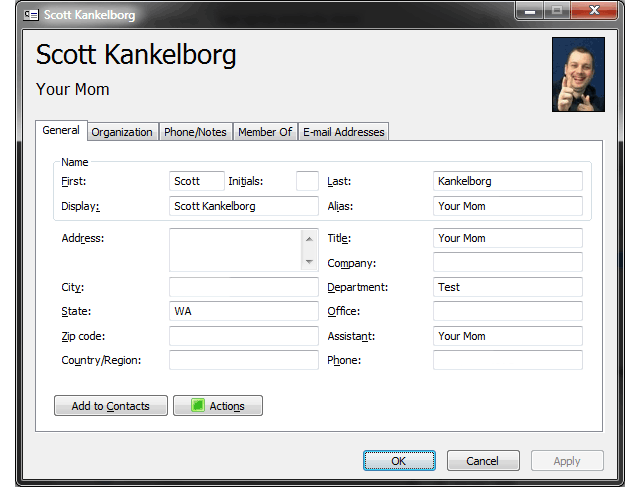640x487 pixels.
Task: Click the contact card icon in title bar
Action: 30,15
